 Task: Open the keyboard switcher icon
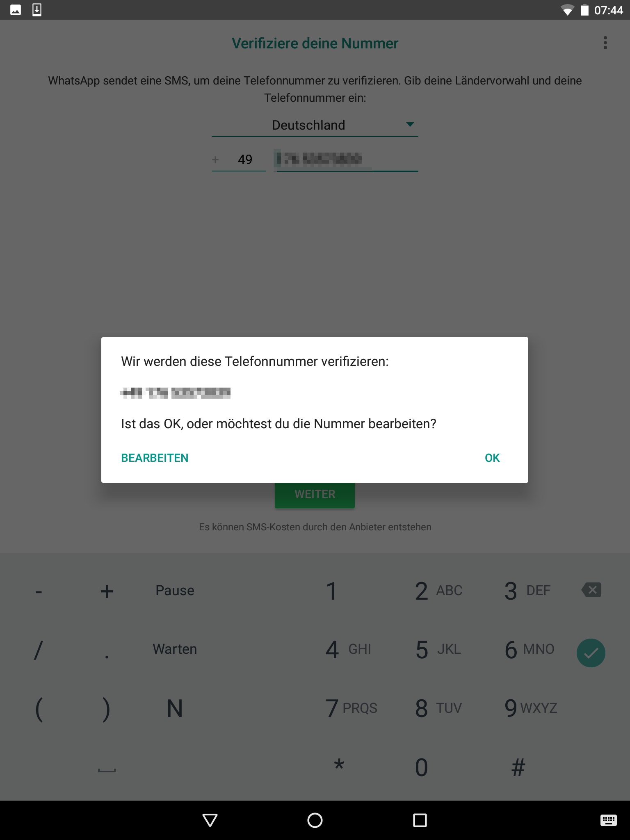pos(608,820)
